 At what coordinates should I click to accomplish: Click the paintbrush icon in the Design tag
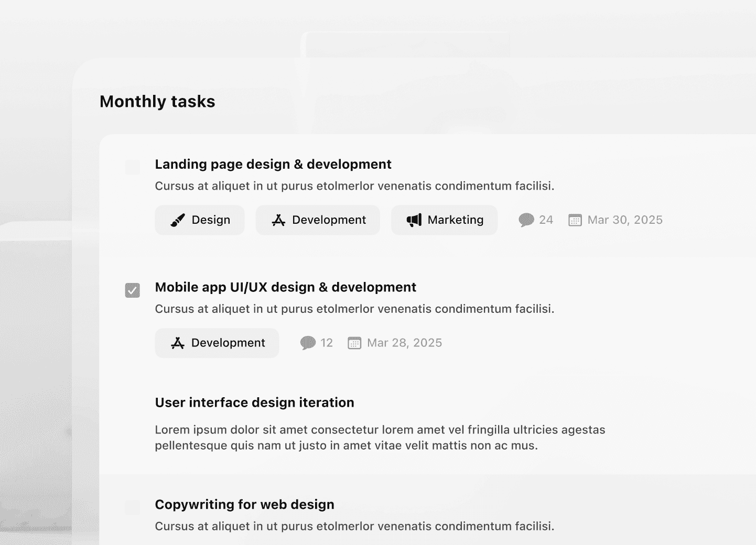pyautogui.click(x=178, y=220)
